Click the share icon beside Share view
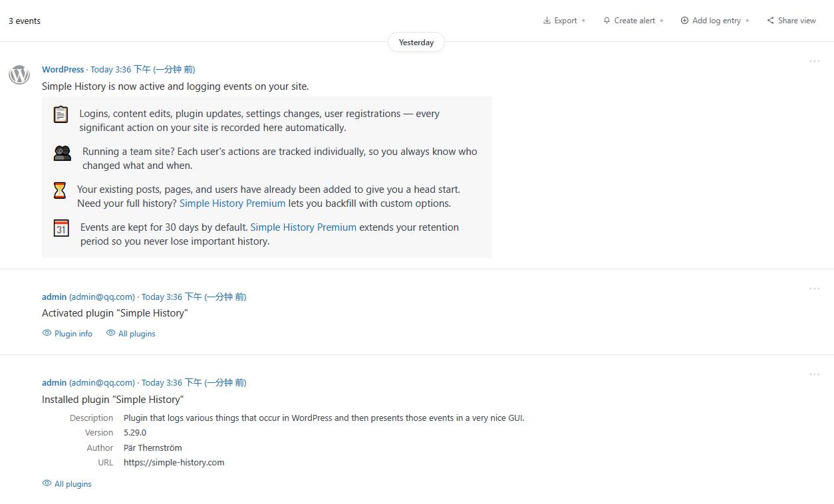834x504 pixels. click(770, 21)
